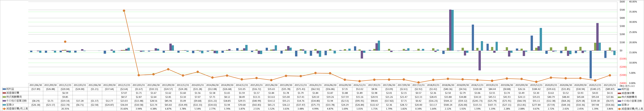Click the blue 純利益 swatch in the data table
644x111 pixels.
pyautogui.click(x=4, y=89)
